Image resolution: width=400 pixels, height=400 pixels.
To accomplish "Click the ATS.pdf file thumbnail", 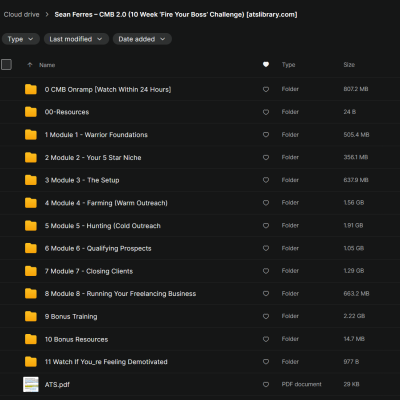I will click(31, 384).
